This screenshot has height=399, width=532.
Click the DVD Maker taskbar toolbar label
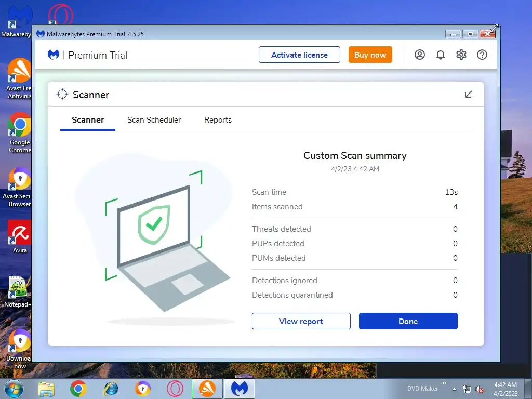422,389
